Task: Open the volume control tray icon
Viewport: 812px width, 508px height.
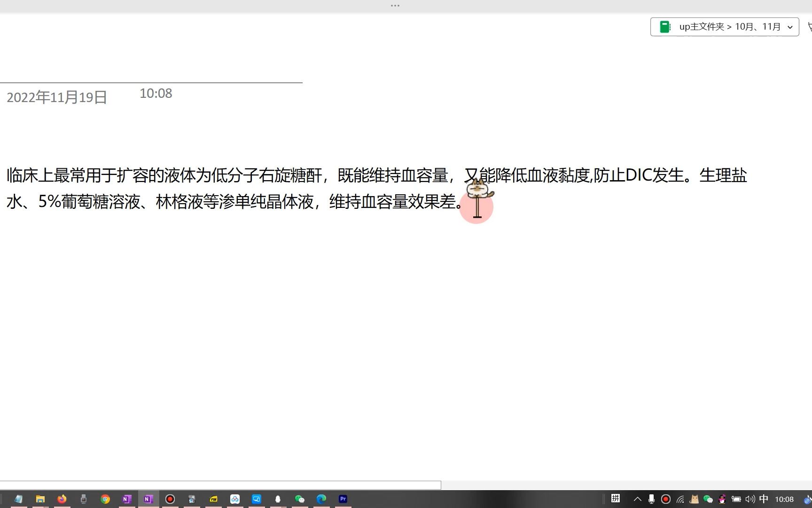Action: point(750,499)
